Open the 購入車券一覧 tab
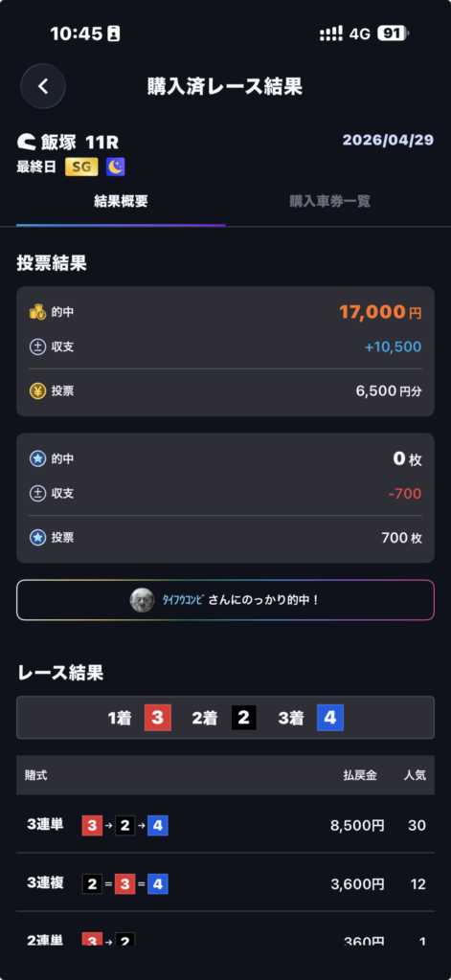 pyautogui.click(x=329, y=201)
